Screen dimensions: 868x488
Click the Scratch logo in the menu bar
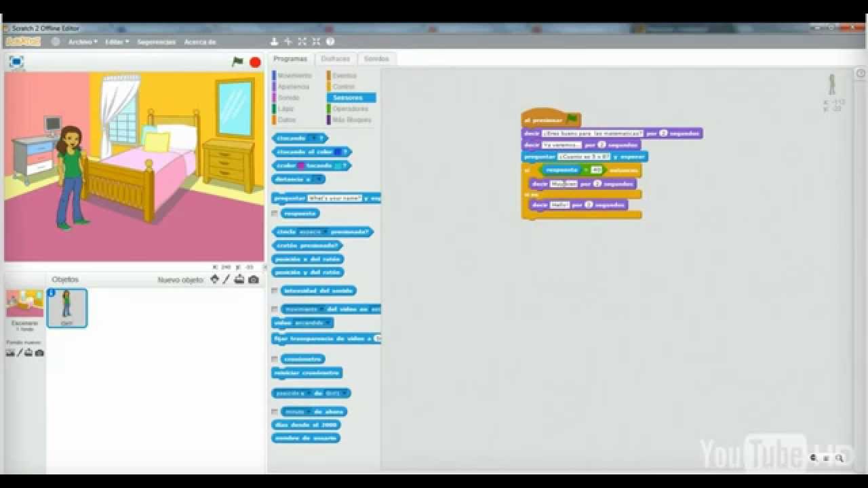click(x=23, y=42)
